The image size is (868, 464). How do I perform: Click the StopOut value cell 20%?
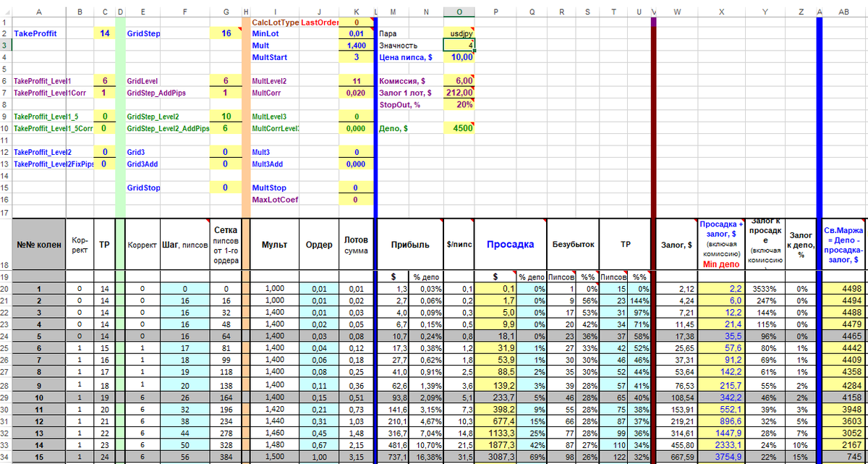click(x=460, y=104)
